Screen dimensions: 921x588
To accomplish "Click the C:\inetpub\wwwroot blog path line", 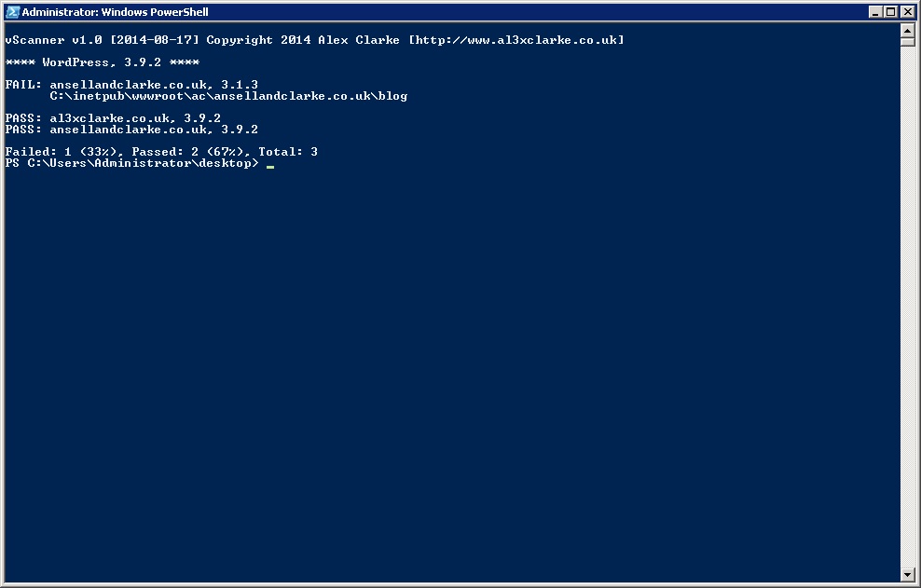I will point(228,96).
